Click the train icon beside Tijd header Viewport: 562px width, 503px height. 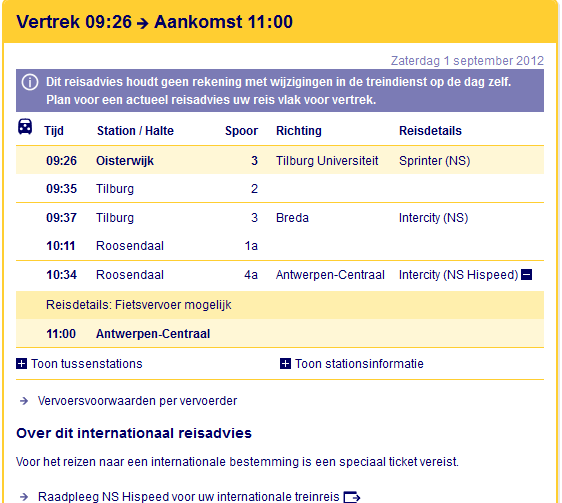point(25,127)
